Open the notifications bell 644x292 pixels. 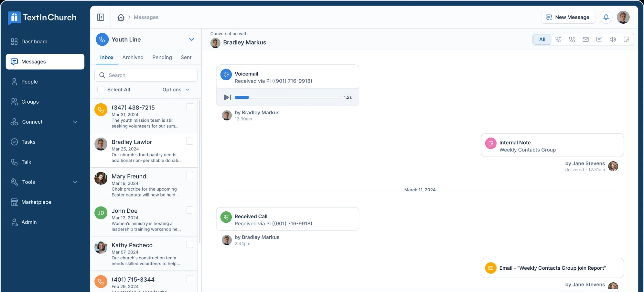606,17
